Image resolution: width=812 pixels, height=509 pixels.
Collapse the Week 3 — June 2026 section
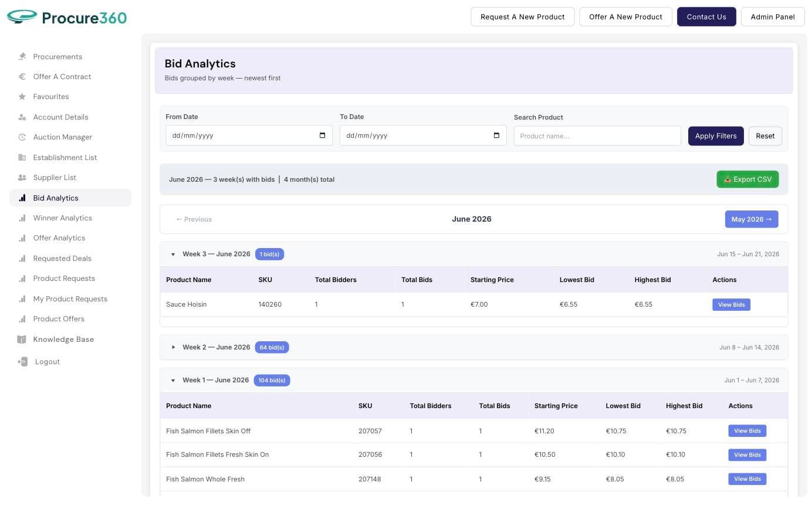173,254
